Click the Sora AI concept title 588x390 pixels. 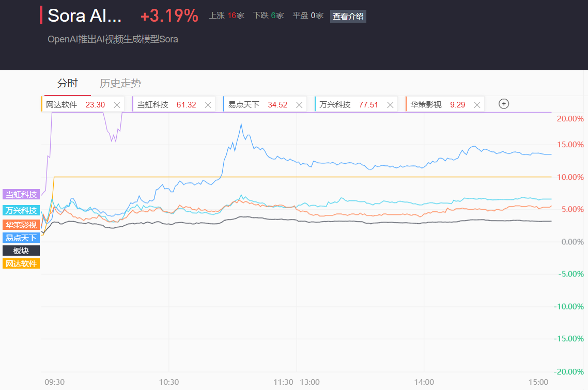tap(85, 15)
